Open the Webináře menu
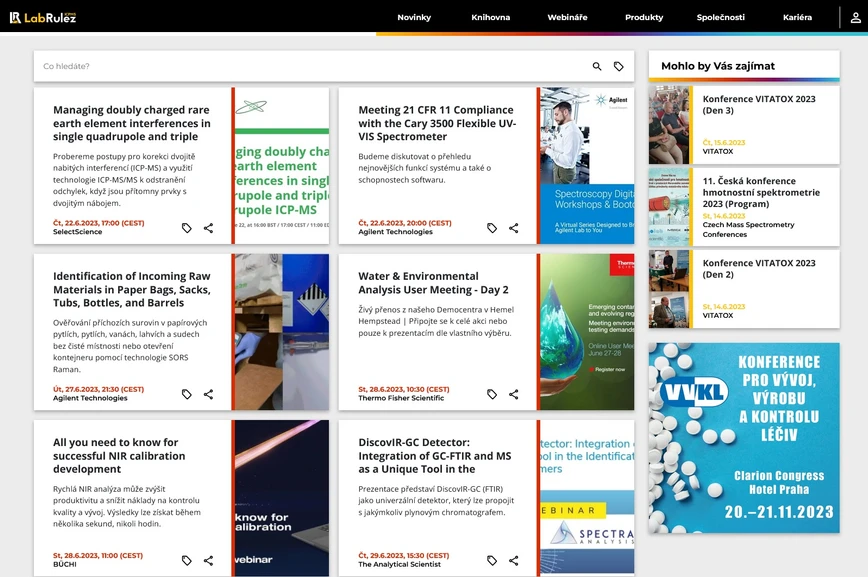 pyautogui.click(x=567, y=17)
